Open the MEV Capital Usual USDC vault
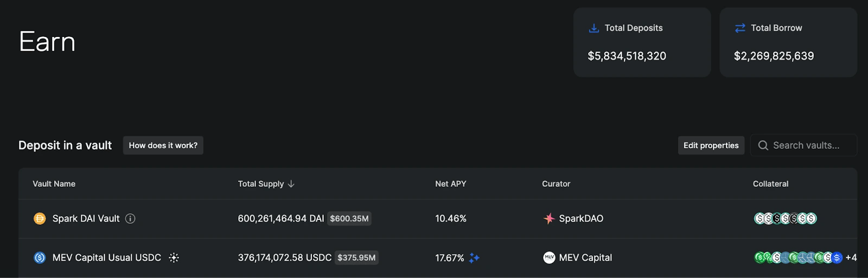This screenshot has width=868, height=278. click(x=438, y=258)
